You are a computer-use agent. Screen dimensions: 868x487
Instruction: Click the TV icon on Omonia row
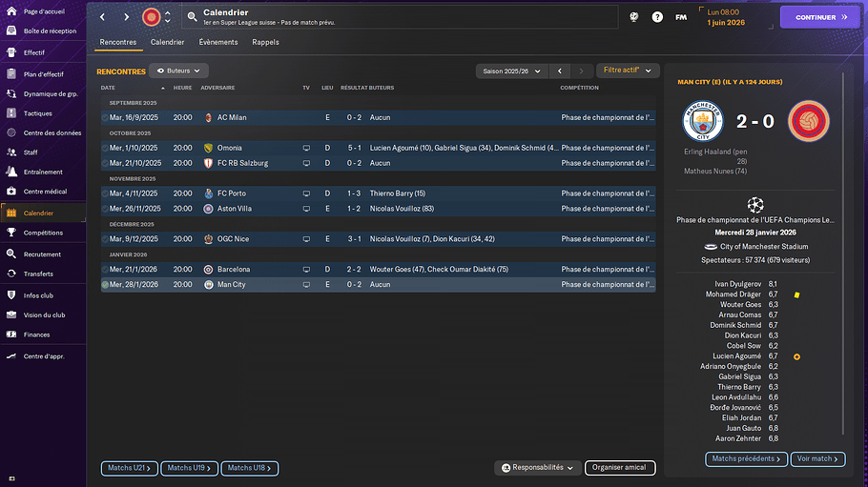click(x=306, y=149)
